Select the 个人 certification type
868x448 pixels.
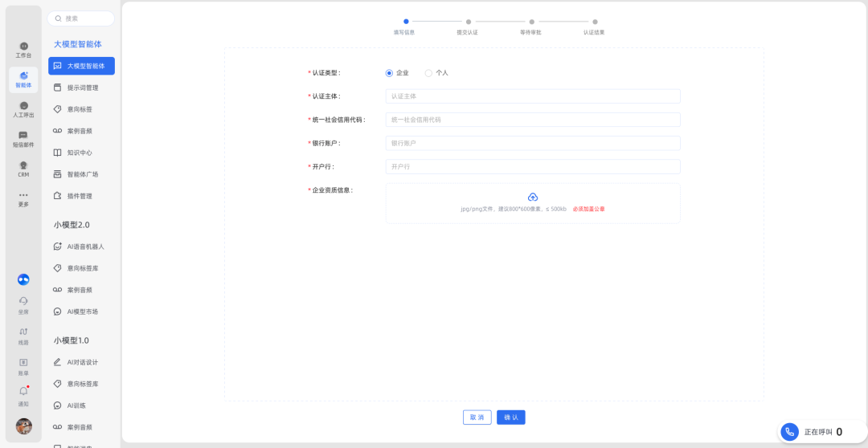tap(428, 73)
